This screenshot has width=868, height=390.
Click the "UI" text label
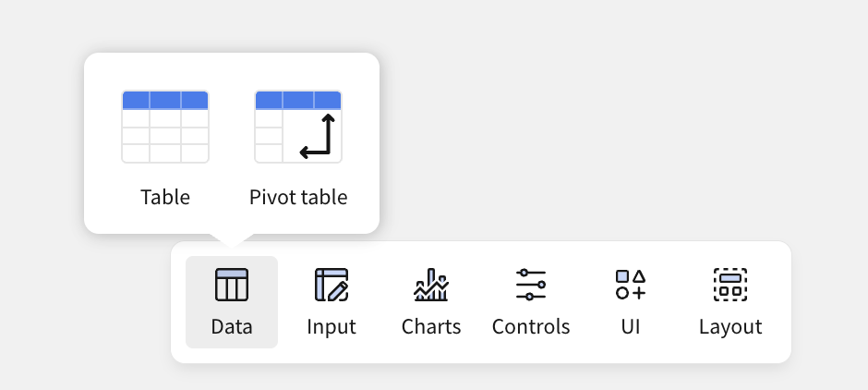pos(631,326)
